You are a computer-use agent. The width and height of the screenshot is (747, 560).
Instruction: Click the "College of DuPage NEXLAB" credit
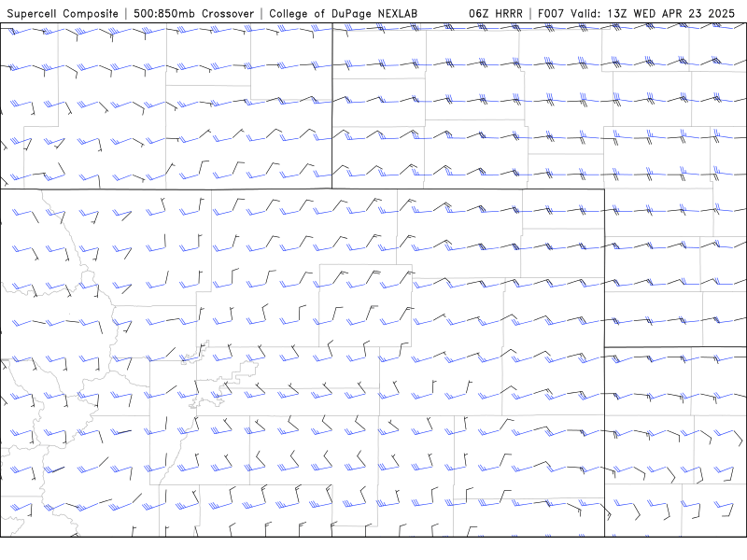(x=343, y=14)
